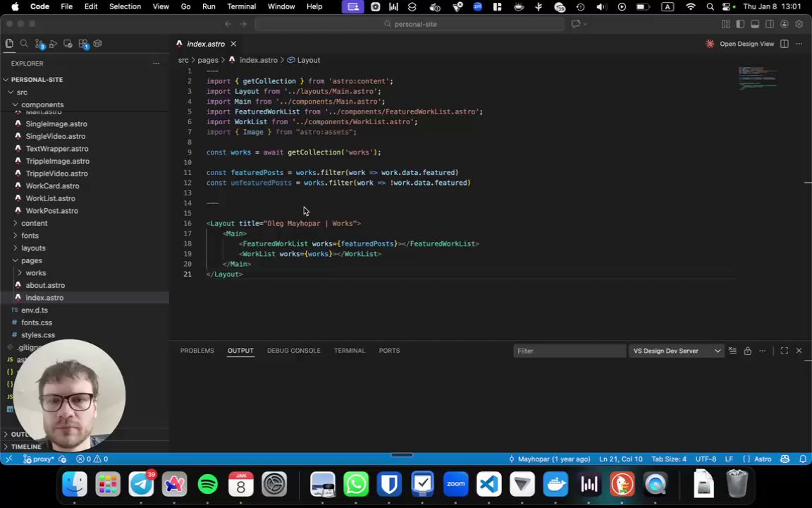This screenshot has width=812, height=508.
Task: Click the Astro language mode indicator
Action: 763,459
